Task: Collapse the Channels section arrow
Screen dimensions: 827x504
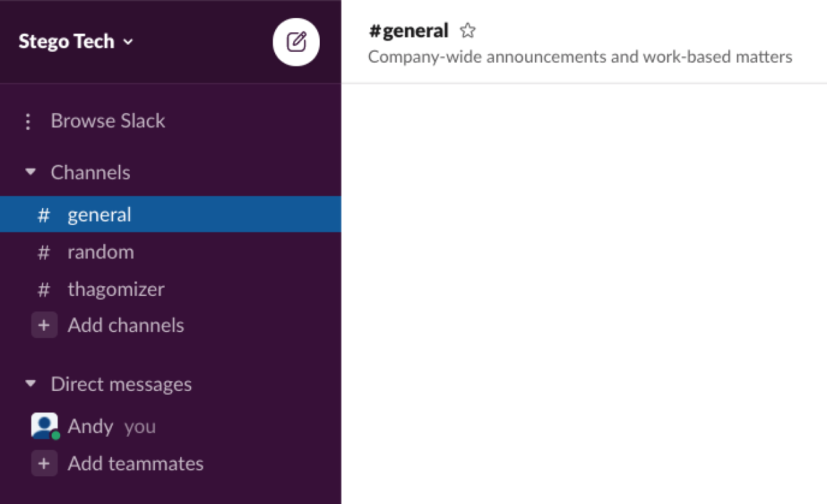Action: point(30,173)
